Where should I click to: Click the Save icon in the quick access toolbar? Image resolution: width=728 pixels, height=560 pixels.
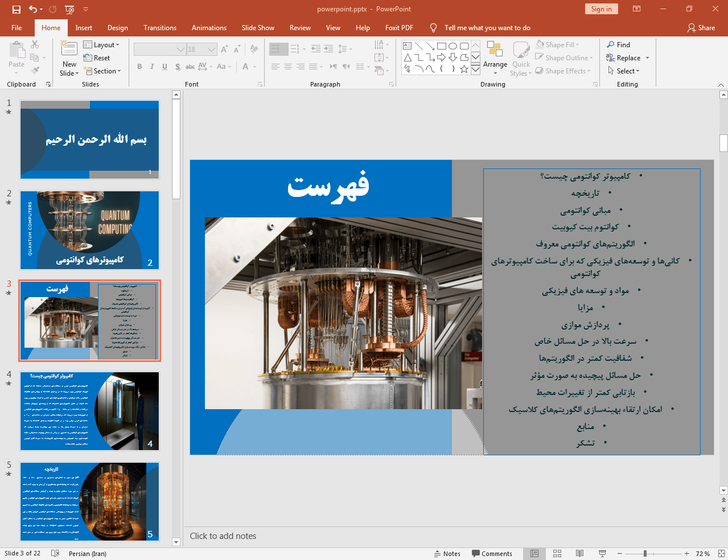(16, 9)
